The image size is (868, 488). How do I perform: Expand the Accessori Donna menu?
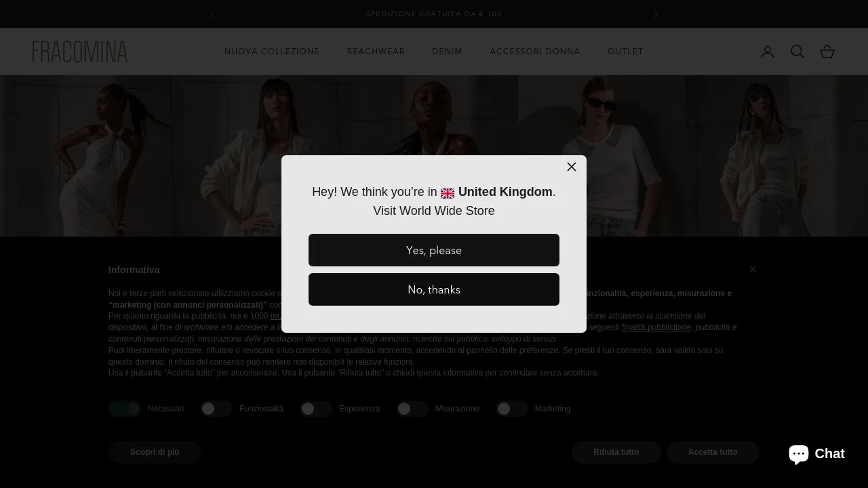pyautogui.click(x=535, y=52)
